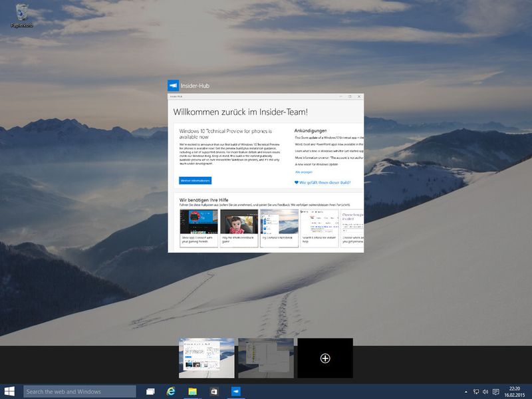Click the Insider-Hub megaphone icon above the window
Screen dimensions: 532x399
[174, 86]
